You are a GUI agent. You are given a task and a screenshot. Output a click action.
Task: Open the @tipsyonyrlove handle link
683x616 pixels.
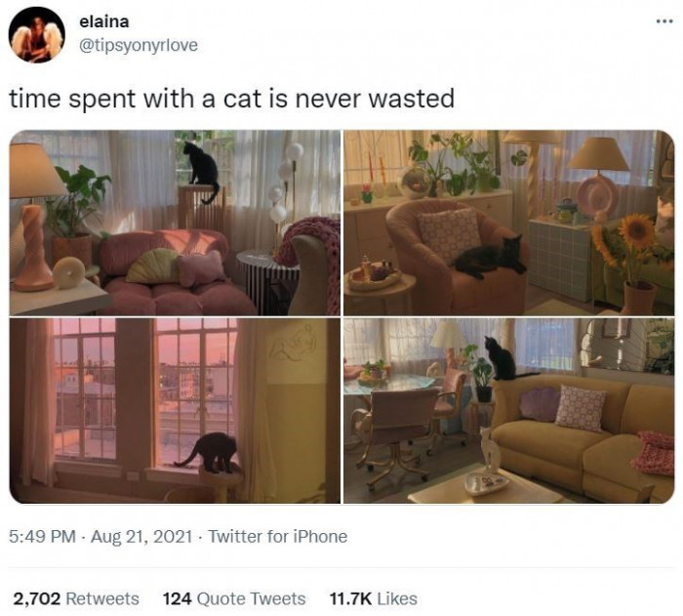tap(139, 45)
